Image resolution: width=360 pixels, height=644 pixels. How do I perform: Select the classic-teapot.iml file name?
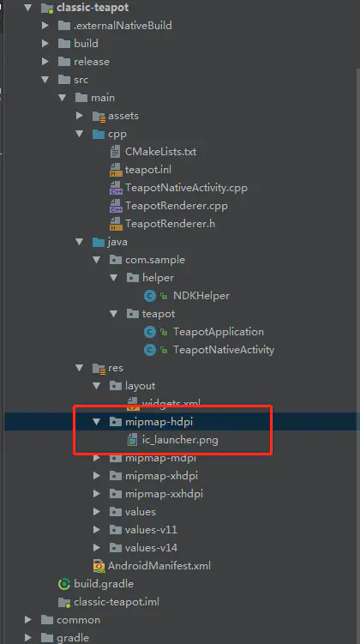point(117,602)
